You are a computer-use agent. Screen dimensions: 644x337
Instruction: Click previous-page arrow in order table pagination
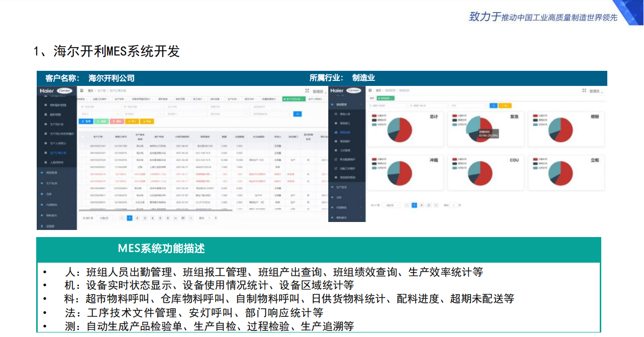pyautogui.click(x=122, y=218)
